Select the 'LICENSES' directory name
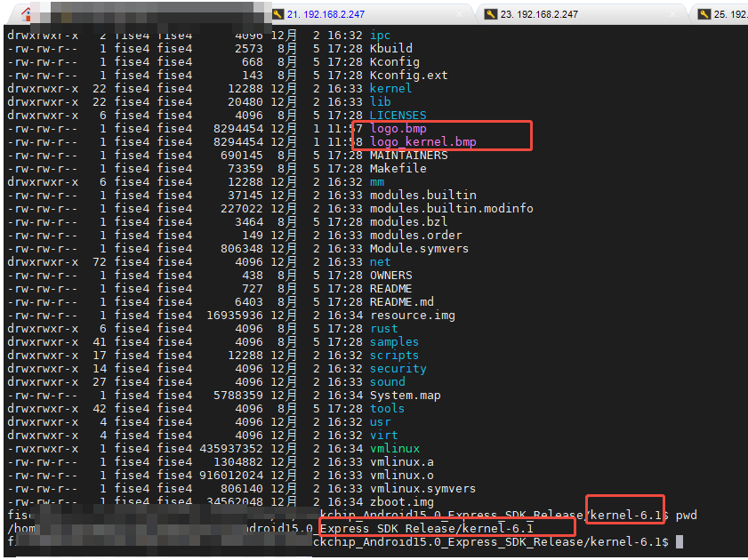 [398, 116]
